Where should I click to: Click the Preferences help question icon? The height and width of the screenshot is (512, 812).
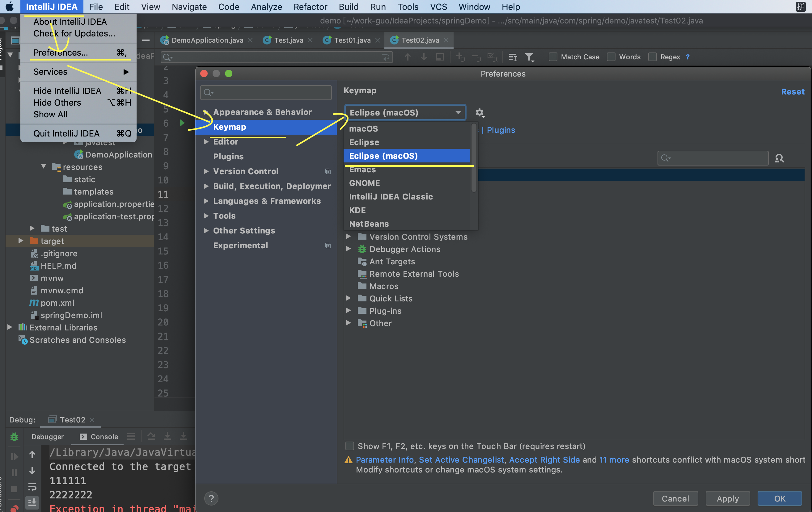[211, 498]
